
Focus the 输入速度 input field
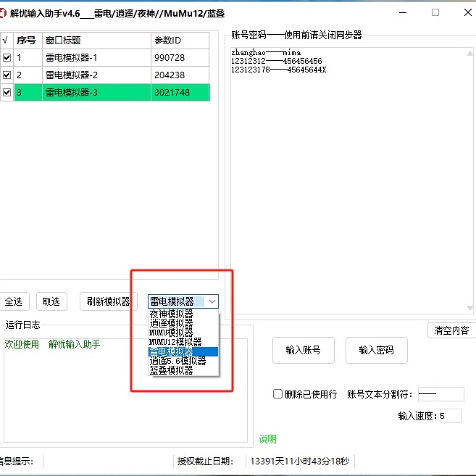pyautogui.click(x=451, y=416)
